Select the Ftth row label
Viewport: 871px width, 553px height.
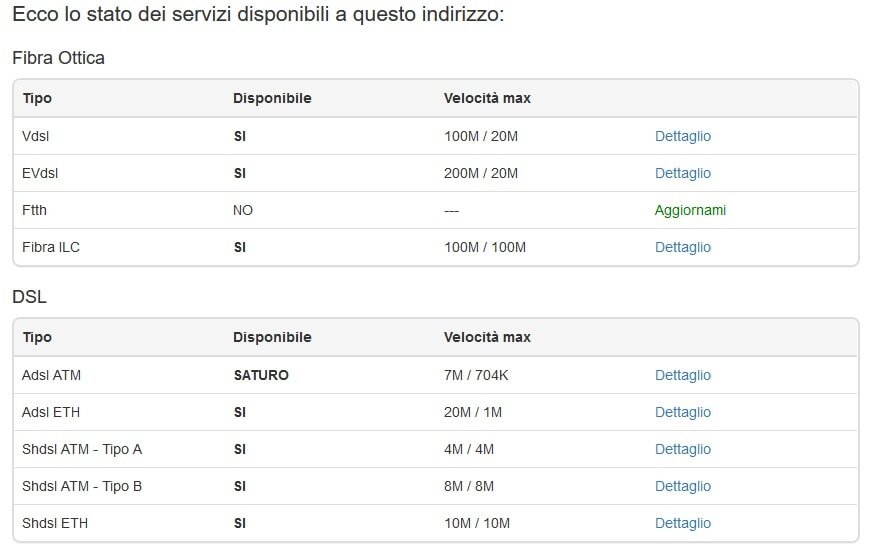[34, 210]
